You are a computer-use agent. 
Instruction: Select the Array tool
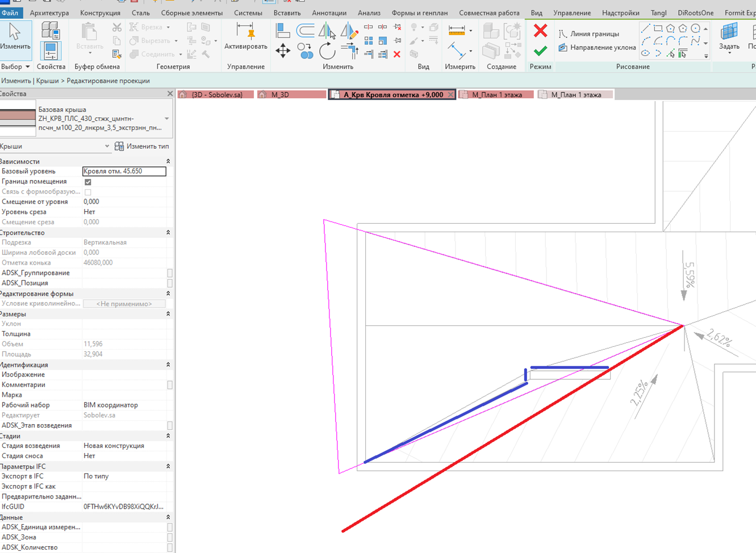[x=369, y=41]
